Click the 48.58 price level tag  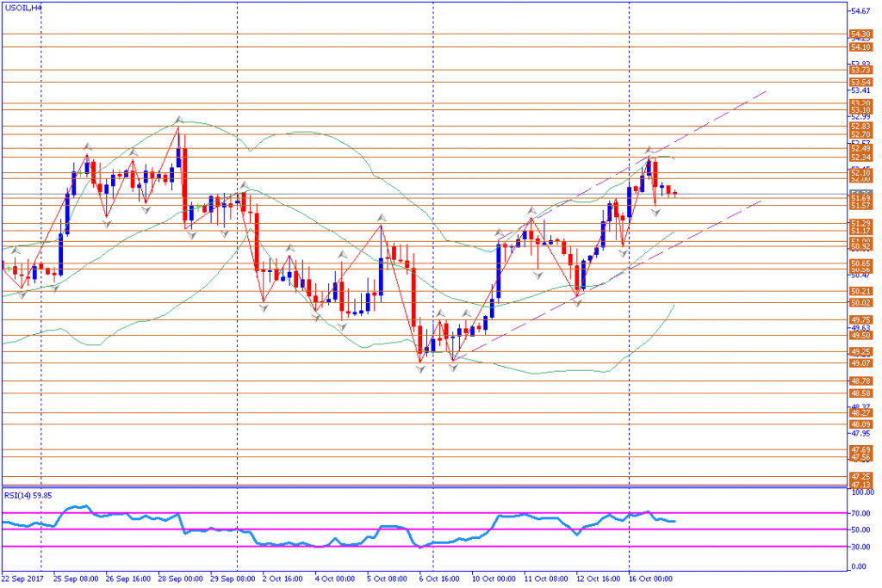point(860,393)
